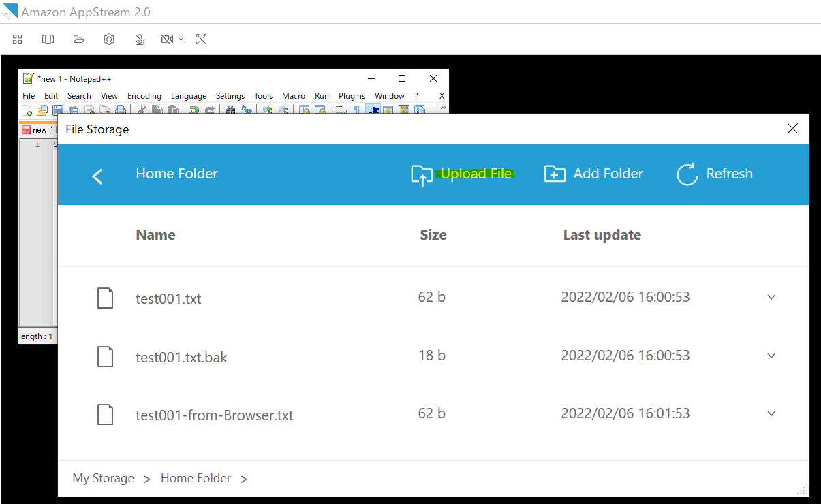
Task: Click the New file icon in Notepad++ toolbar
Action: click(26, 110)
